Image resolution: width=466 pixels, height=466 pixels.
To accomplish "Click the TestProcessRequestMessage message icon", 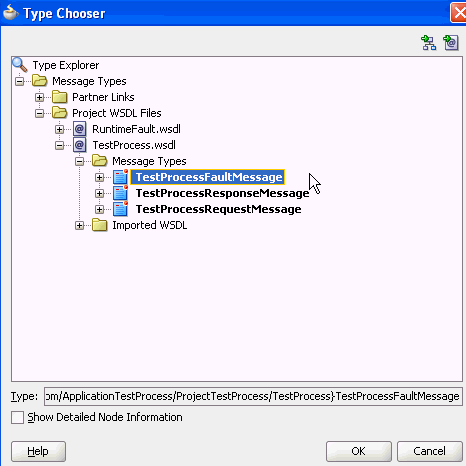I will coord(120,209).
